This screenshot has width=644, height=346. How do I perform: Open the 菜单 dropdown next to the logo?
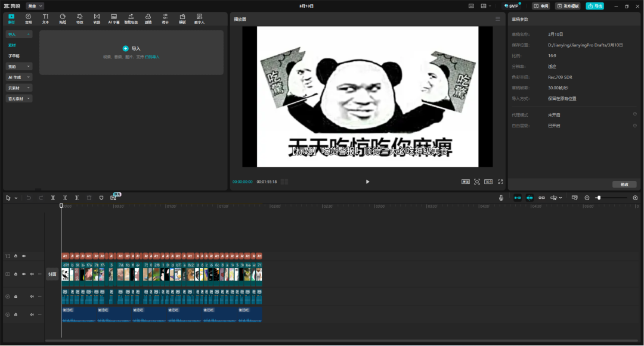coord(35,6)
